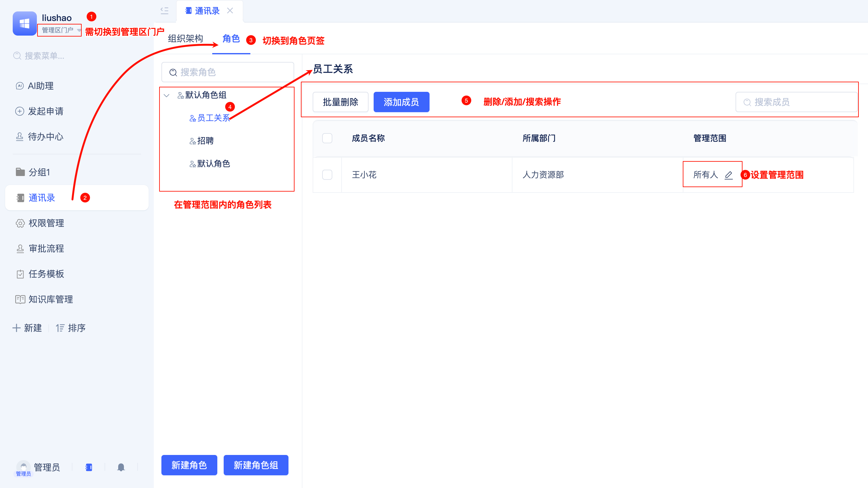Click the 新建角色组 button

coord(256,465)
